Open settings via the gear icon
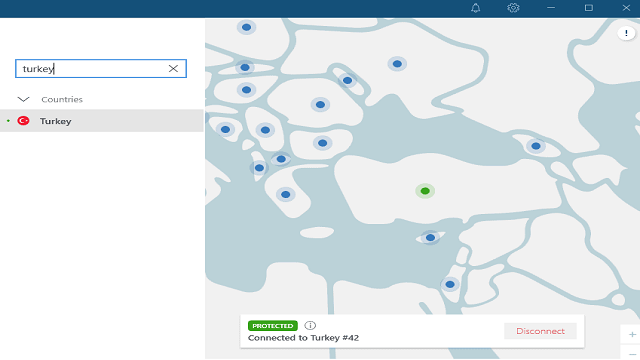The width and height of the screenshot is (640, 360). click(x=513, y=8)
